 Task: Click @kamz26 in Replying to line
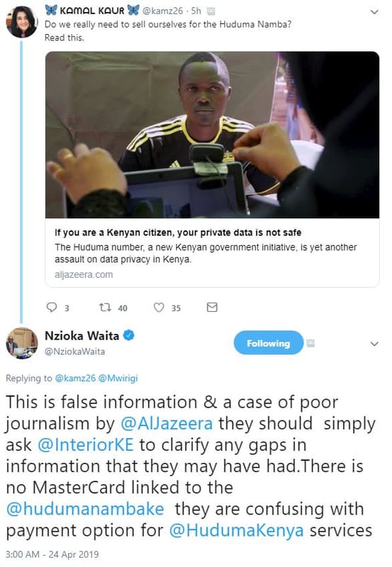[x=75, y=378]
